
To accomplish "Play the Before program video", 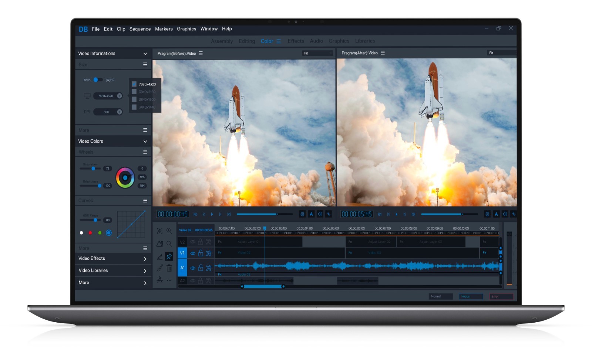I will [212, 214].
